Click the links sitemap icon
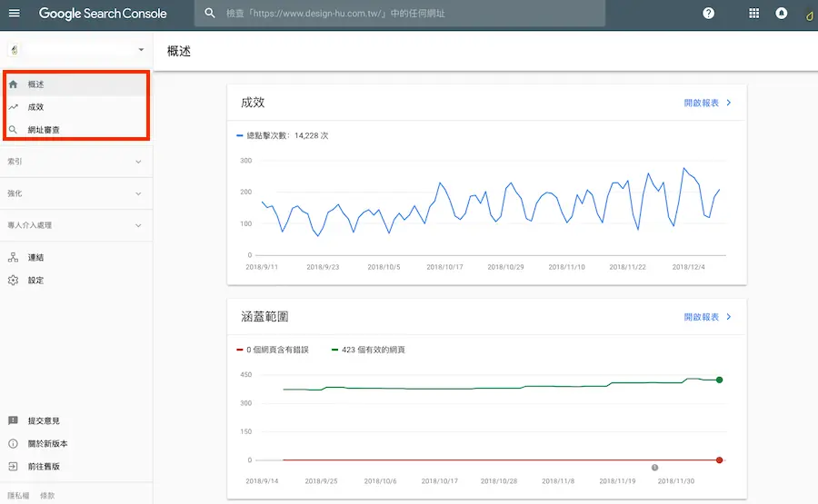Screen dimensions: 818x504 pos(13,257)
